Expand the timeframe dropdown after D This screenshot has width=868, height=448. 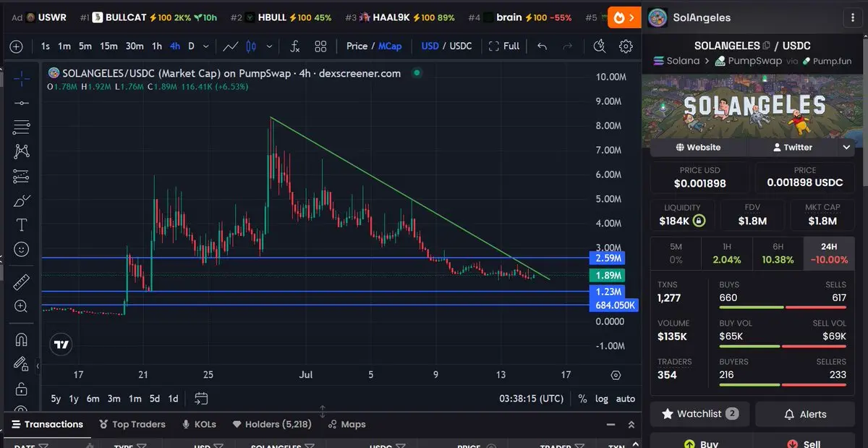pyautogui.click(x=206, y=46)
